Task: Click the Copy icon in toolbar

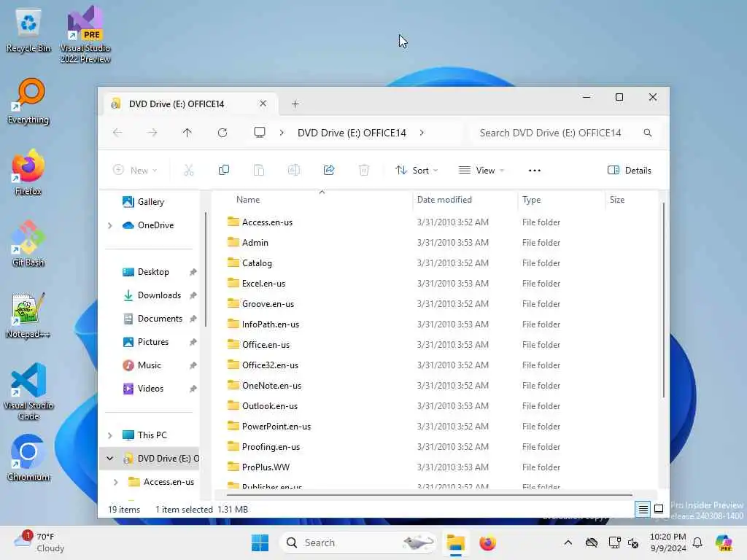Action: pyautogui.click(x=223, y=170)
